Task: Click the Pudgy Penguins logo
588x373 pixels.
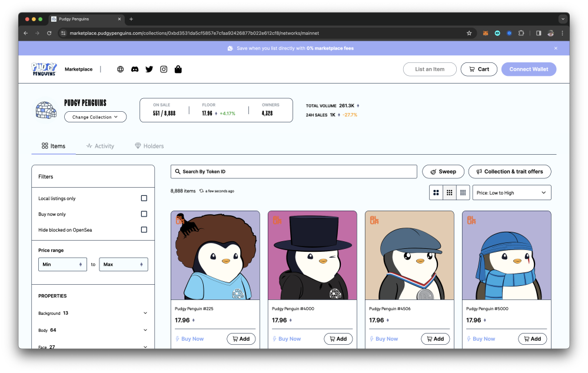Action: [44, 69]
